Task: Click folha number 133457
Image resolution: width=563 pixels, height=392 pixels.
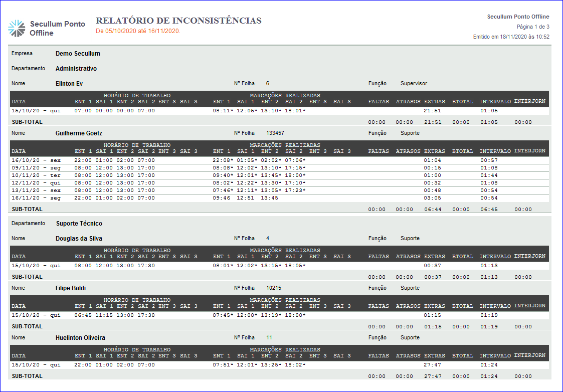Action: coord(275,133)
